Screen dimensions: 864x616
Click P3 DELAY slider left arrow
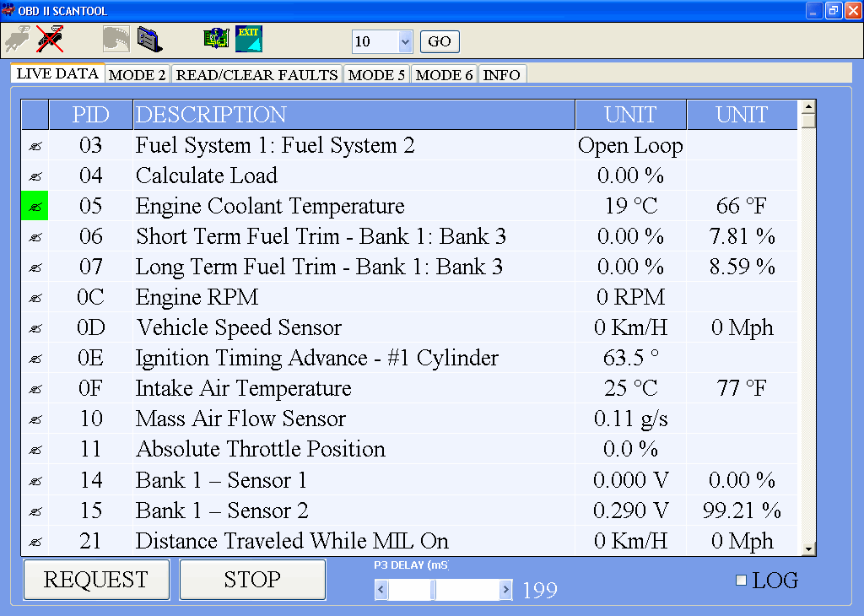381,590
